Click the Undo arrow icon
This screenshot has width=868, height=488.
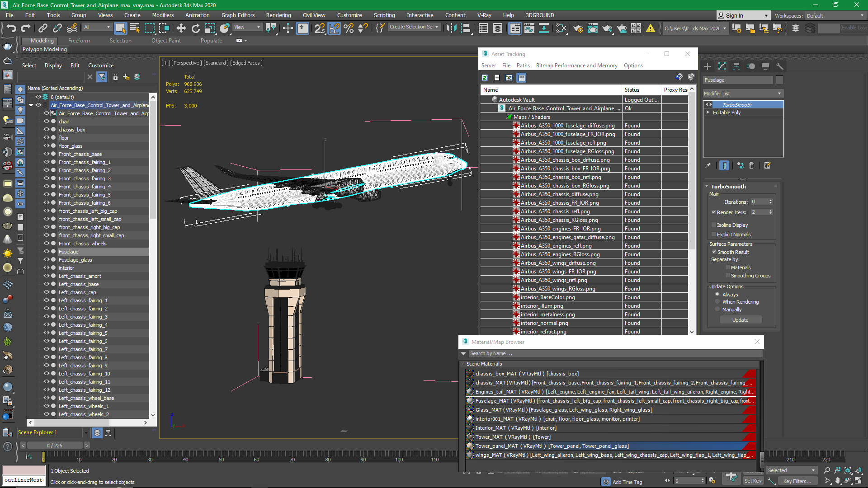tap(11, 28)
